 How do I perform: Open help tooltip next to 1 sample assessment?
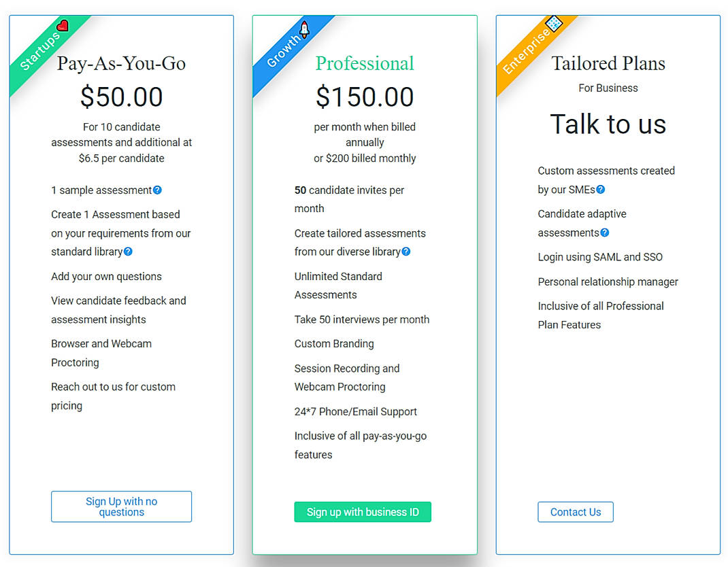158,190
